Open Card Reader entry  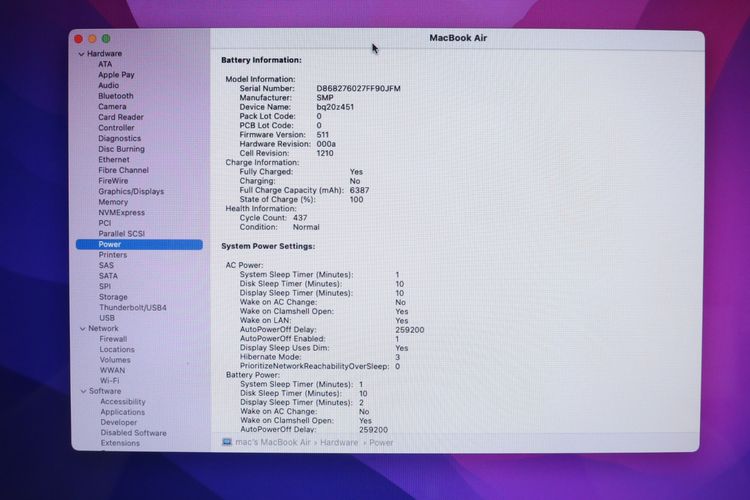click(x=121, y=117)
